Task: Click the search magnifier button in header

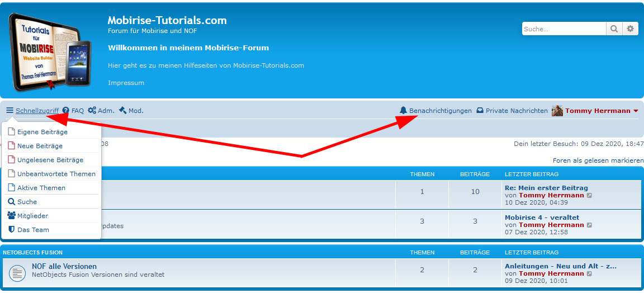Action: coord(614,29)
